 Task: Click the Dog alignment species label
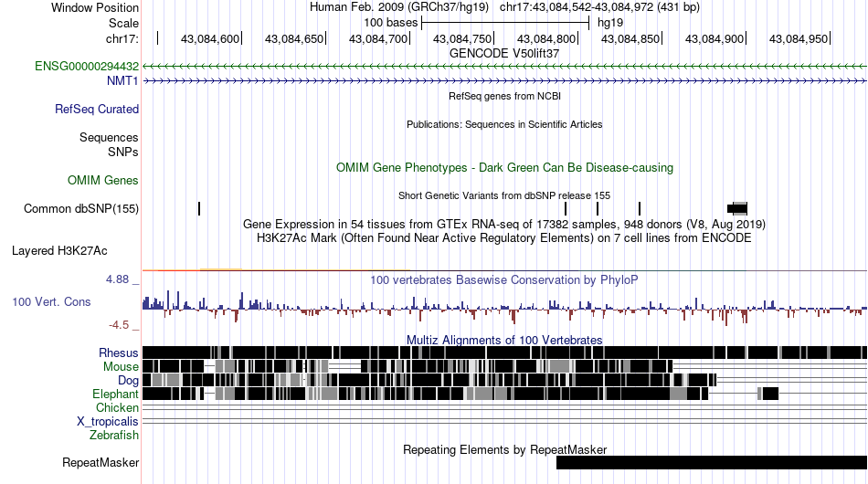pyautogui.click(x=128, y=380)
